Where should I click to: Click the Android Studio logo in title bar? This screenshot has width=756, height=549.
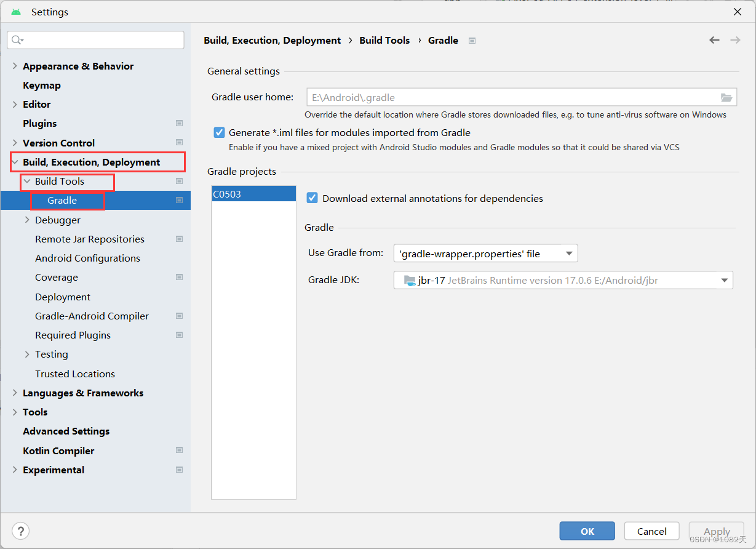pyautogui.click(x=16, y=12)
